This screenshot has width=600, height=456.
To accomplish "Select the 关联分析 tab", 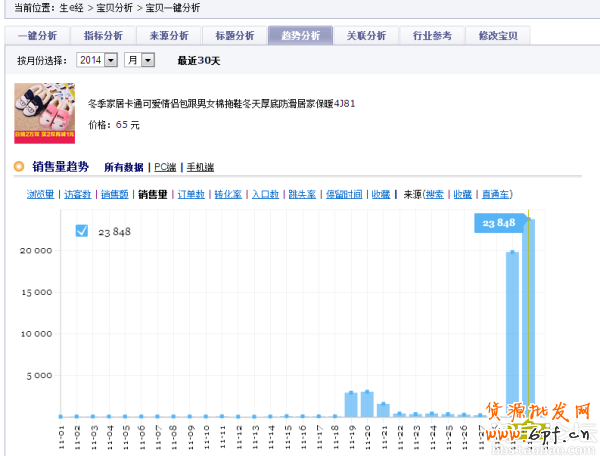I will pos(366,36).
